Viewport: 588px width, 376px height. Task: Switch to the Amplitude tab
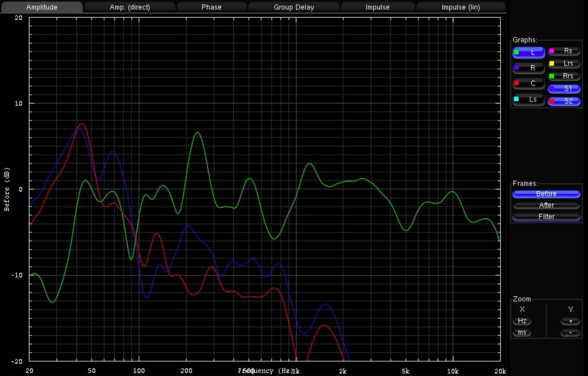point(42,7)
